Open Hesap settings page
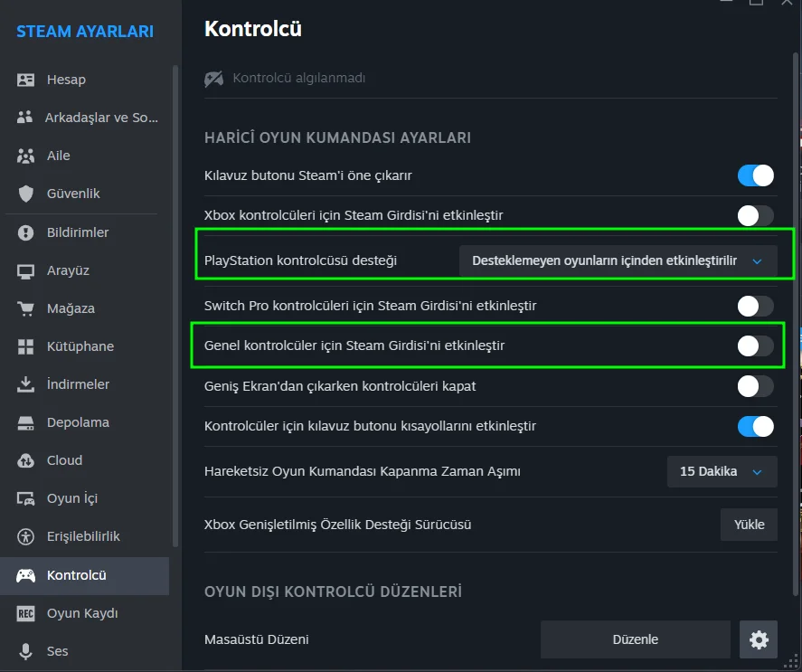This screenshot has width=802, height=672. pyautogui.click(x=84, y=80)
